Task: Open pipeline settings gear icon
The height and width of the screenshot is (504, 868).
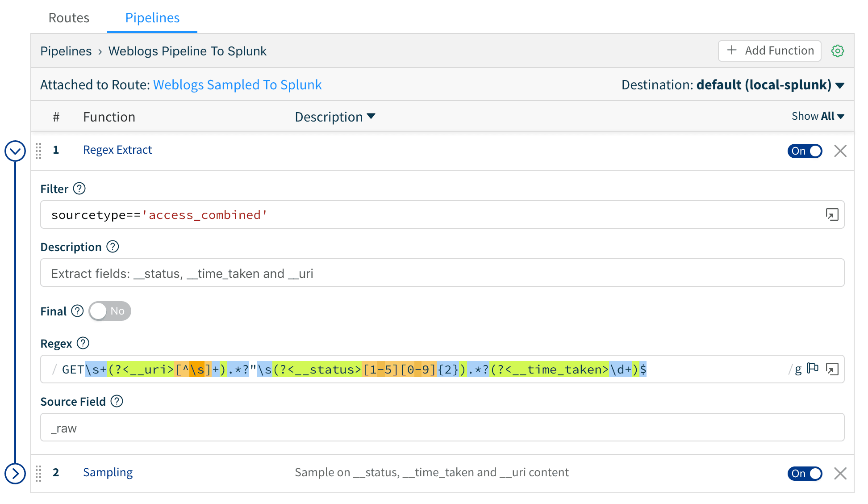Action: pyautogui.click(x=838, y=51)
